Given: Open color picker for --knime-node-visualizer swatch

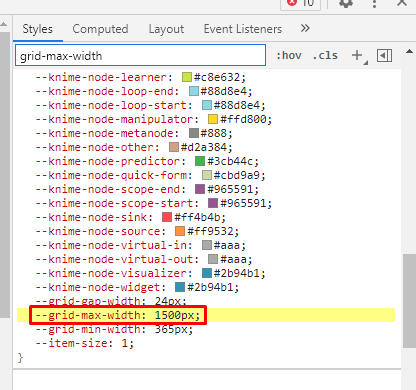Looking at the screenshot, I should tap(207, 273).
